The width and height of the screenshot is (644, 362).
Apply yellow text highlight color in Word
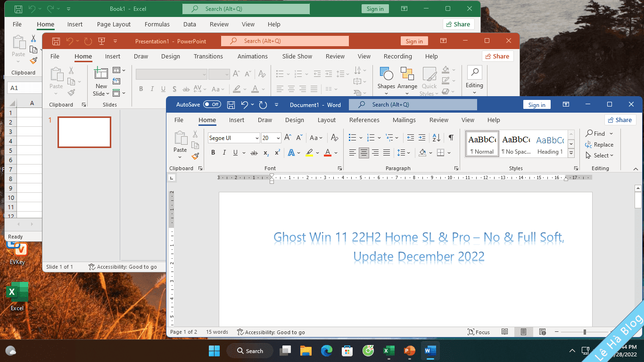309,153
